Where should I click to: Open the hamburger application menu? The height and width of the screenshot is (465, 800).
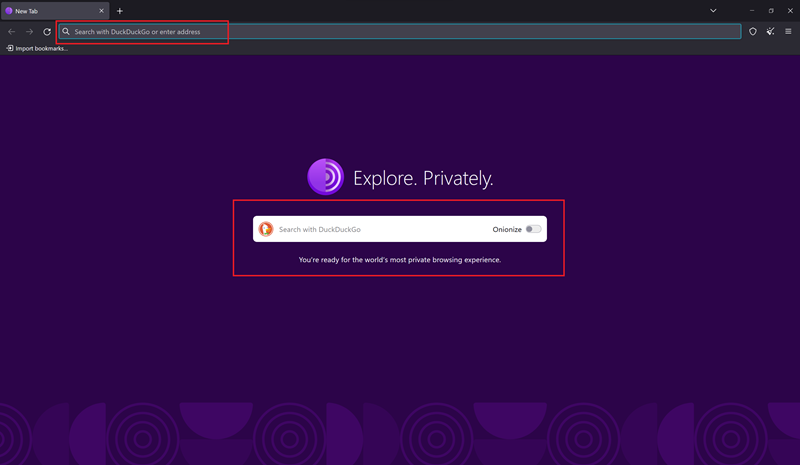(788, 32)
